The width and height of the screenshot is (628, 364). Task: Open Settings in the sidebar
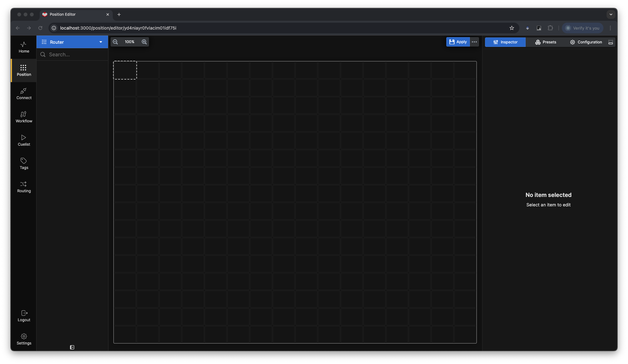24,339
